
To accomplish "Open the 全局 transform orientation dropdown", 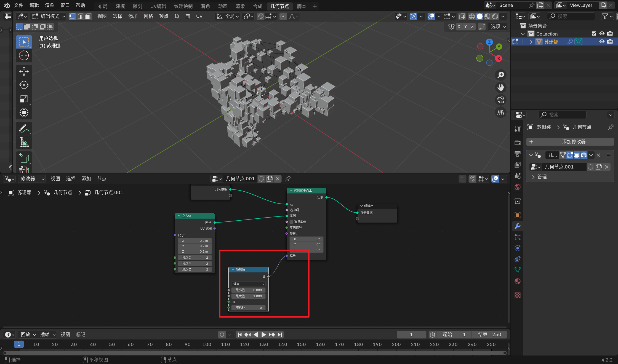I will [x=228, y=17].
